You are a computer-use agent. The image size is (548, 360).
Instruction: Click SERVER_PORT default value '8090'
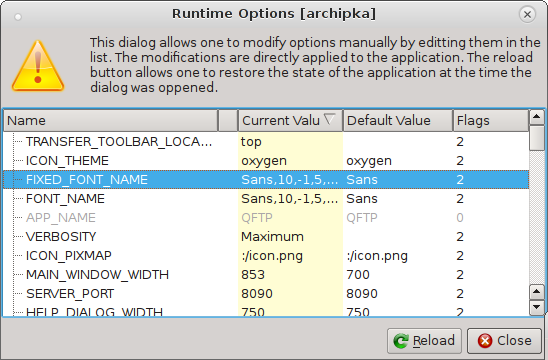[x=362, y=294]
